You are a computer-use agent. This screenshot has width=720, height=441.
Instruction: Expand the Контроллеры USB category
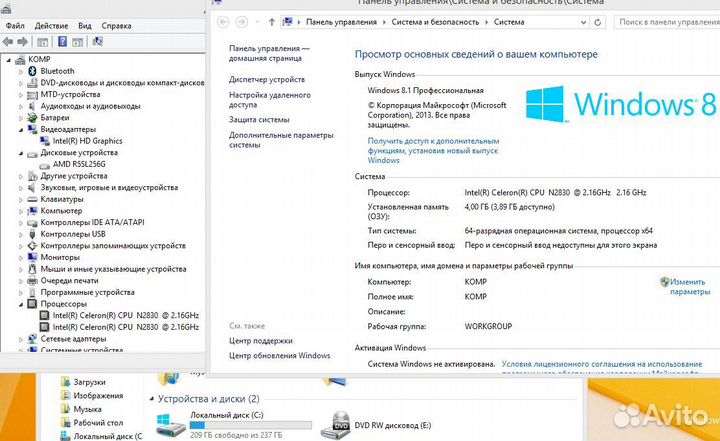point(21,234)
